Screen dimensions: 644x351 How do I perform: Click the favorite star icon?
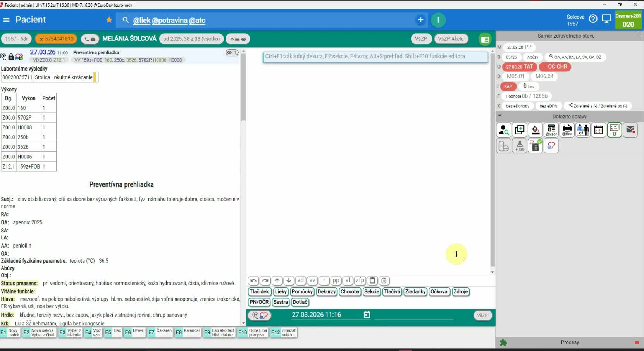[x=109, y=20]
